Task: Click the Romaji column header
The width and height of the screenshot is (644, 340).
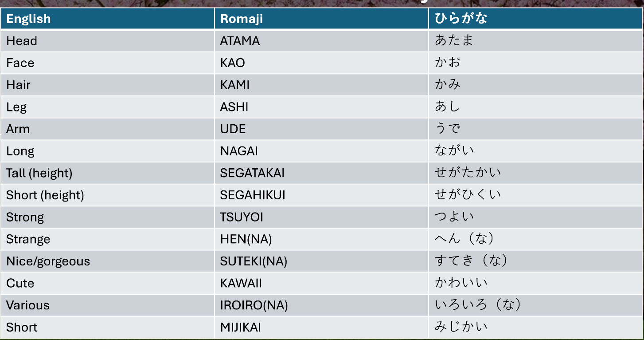Action: [242, 19]
